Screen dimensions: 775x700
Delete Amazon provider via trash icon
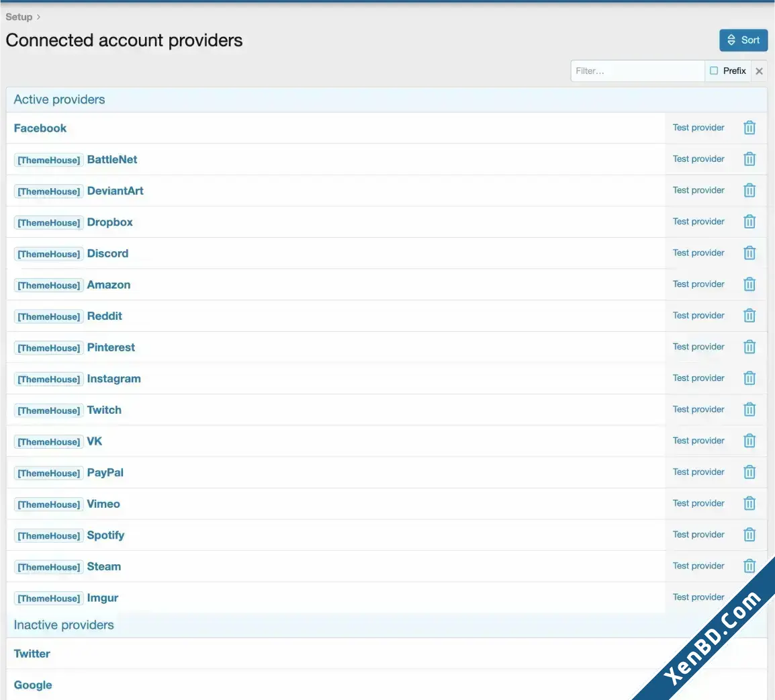pos(749,284)
